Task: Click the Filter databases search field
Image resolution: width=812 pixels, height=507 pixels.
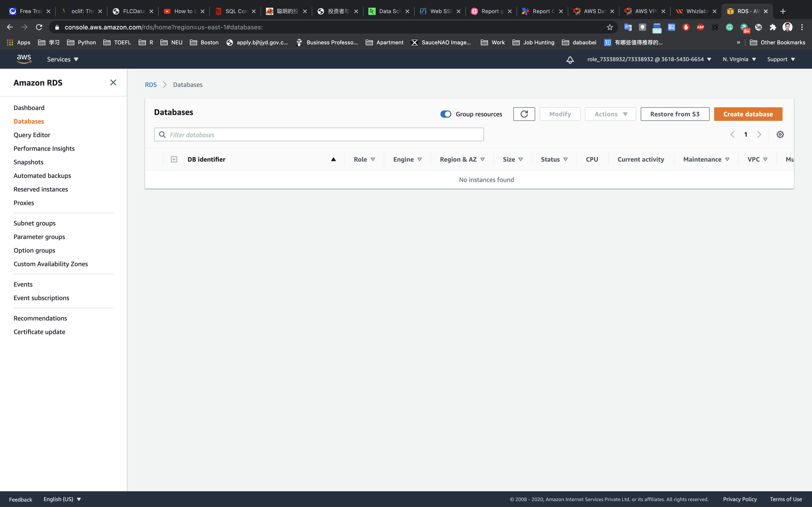Action: [319, 134]
